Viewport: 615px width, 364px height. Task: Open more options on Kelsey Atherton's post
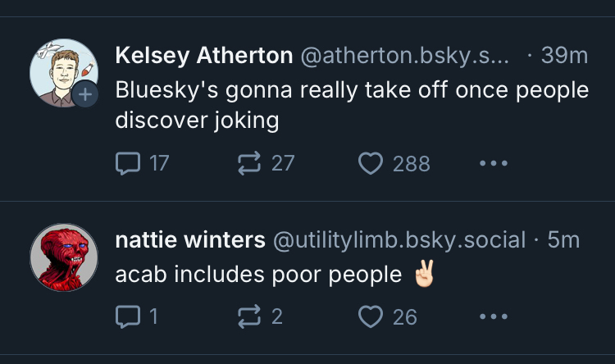click(493, 163)
